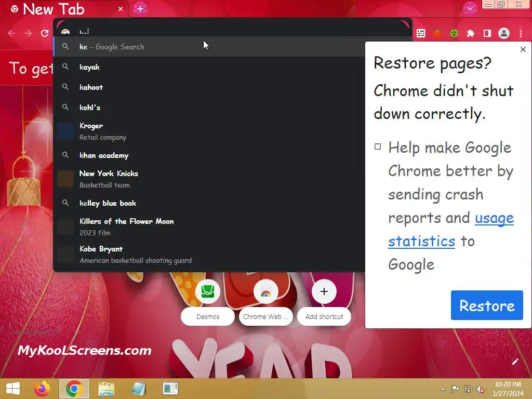The image size is (532, 399).
Task: Click the Add shortcut plus icon
Action: pyautogui.click(x=324, y=291)
